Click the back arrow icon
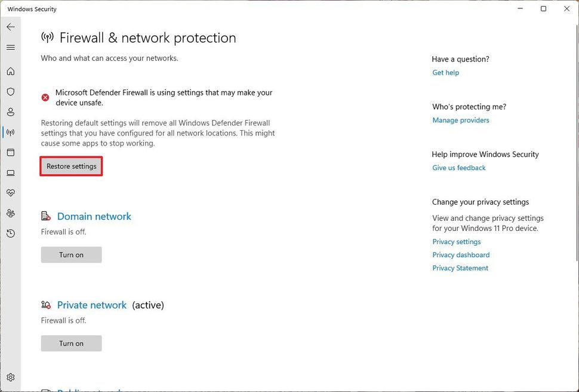This screenshot has height=392, width=579. coord(11,27)
